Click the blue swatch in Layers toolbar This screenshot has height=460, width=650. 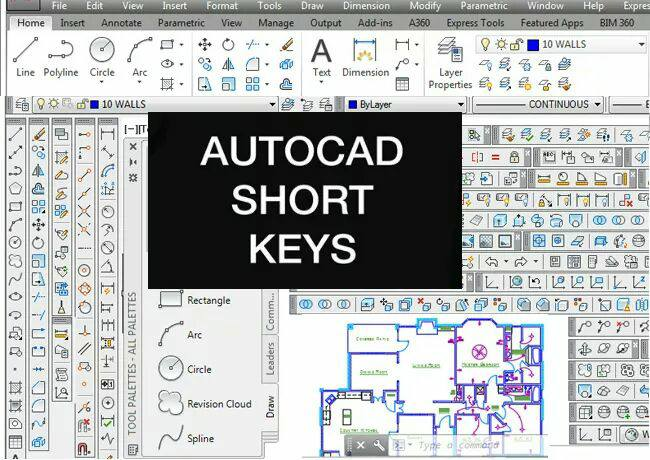pos(95,104)
